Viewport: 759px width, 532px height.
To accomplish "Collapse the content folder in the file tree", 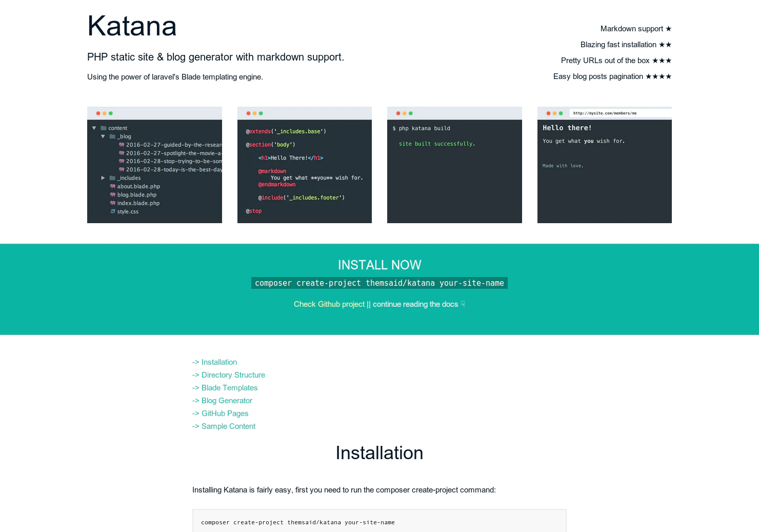I will click(x=94, y=128).
